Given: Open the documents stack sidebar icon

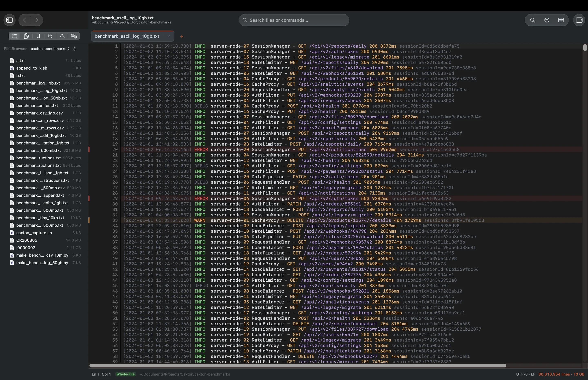Looking at the screenshot, I should 26,36.
